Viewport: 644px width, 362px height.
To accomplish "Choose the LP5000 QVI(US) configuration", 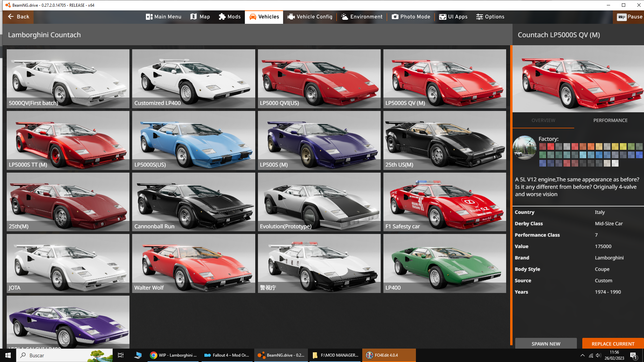I will pyautogui.click(x=319, y=79).
